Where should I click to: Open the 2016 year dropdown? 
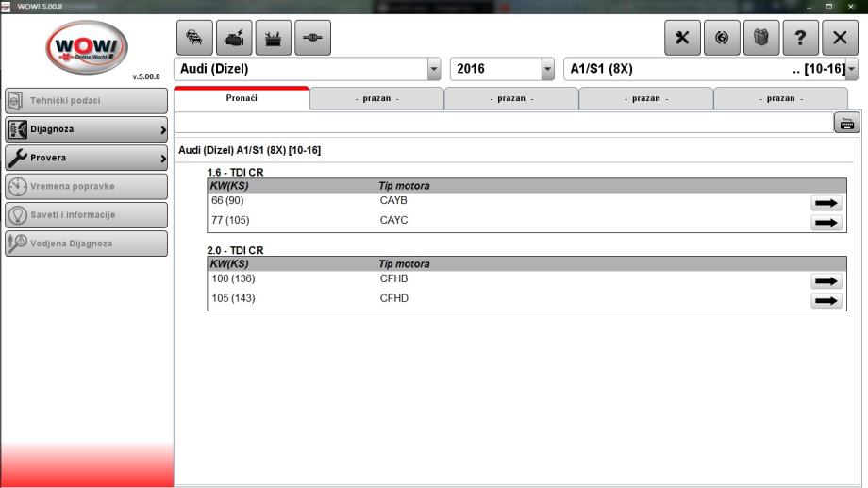pos(547,69)
